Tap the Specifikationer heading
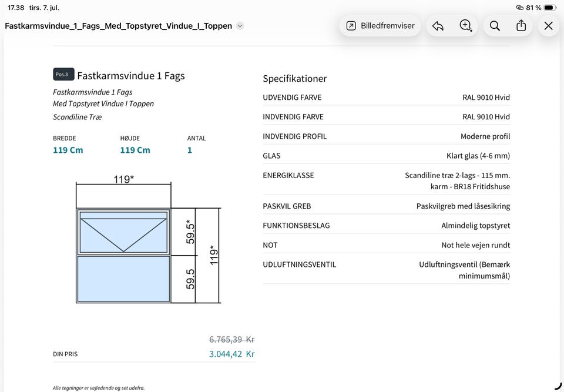 pos(294,79)
